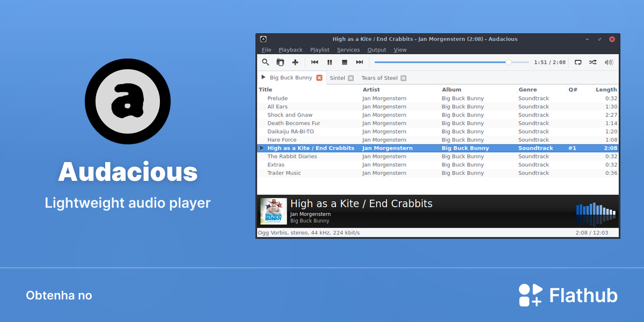Open the volume speaker control
The width and height of the screenshot is (644, 322).
[x=609, y=62]
